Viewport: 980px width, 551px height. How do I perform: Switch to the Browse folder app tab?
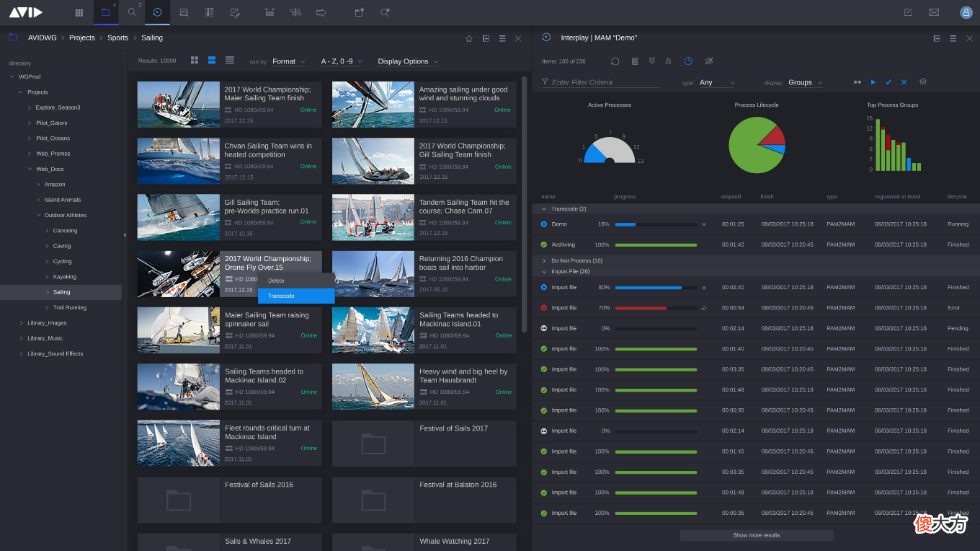click(106, 12)
